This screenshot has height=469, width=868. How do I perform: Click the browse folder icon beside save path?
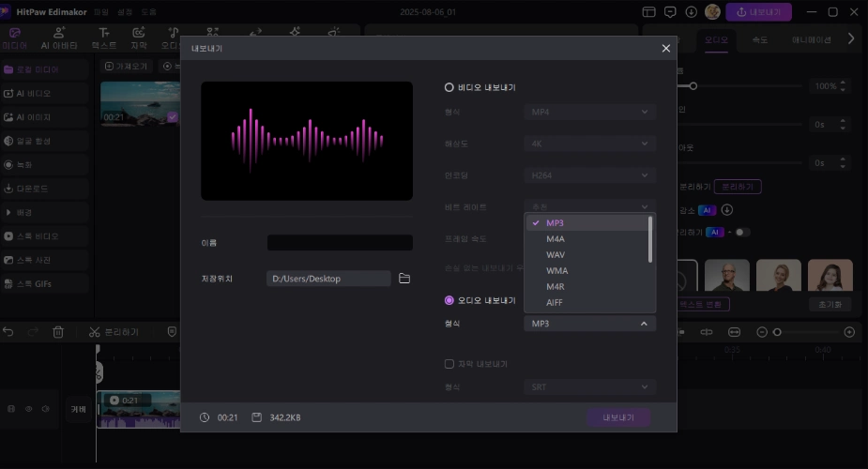pos(404,279)
